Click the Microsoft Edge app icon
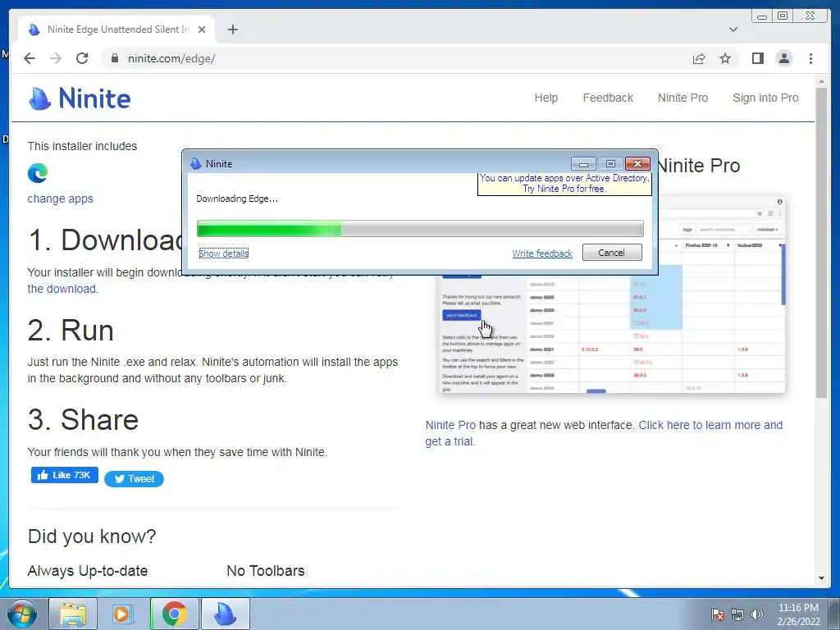 pyautogui.click(x=38, y=173)
